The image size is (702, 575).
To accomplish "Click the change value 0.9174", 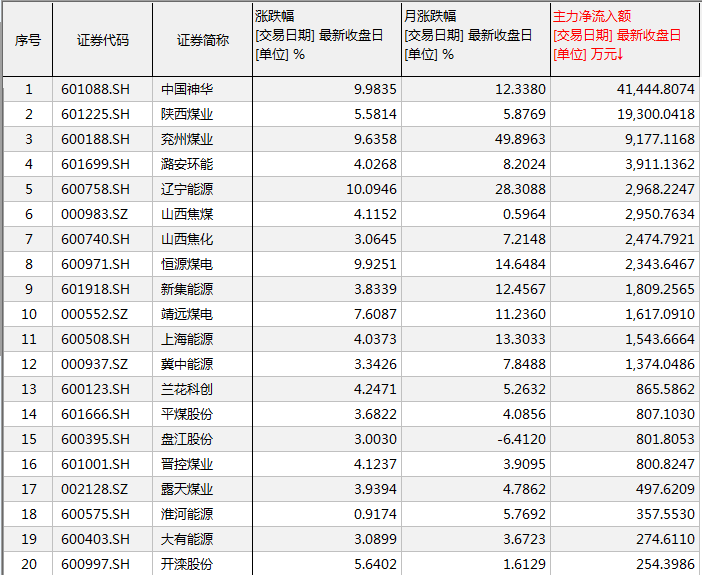I will (375, 514).
